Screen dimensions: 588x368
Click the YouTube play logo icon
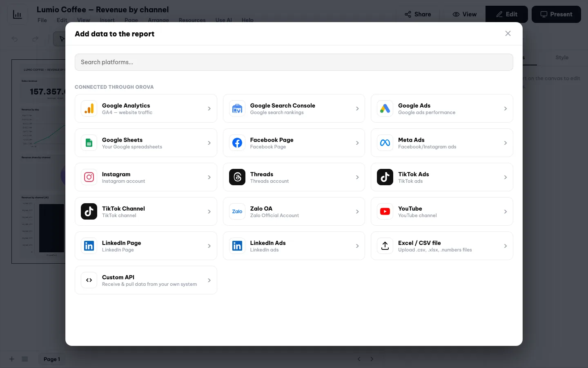tap(385, 211)
